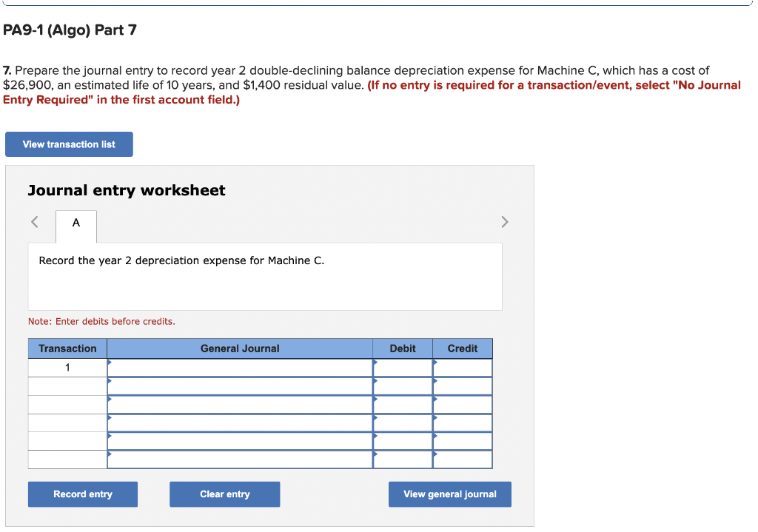Click the View general journal button
The height and width of the screenshot is (532, 758).
tap(449, 494)
